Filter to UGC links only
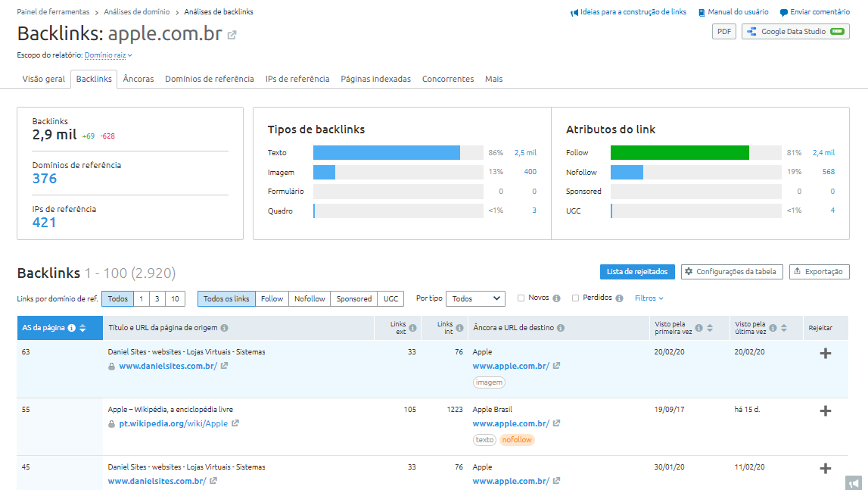The image size is (868, 490). (390, 298)
